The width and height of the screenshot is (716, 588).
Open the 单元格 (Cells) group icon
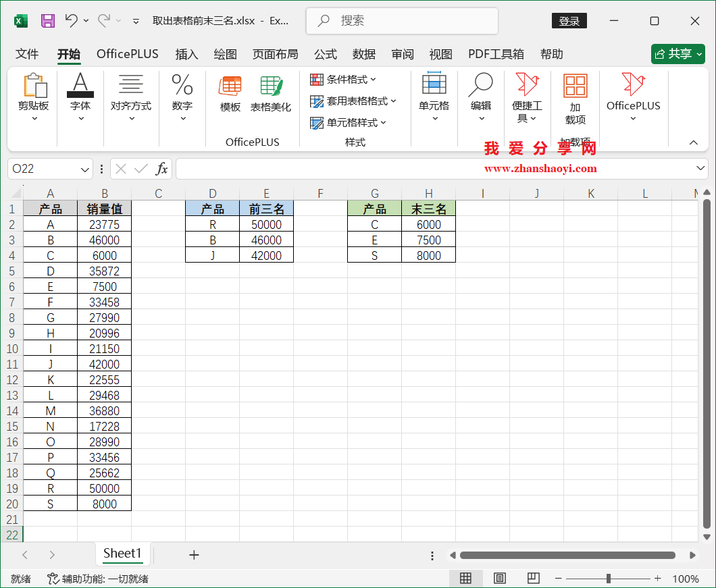tap(434, 95)
